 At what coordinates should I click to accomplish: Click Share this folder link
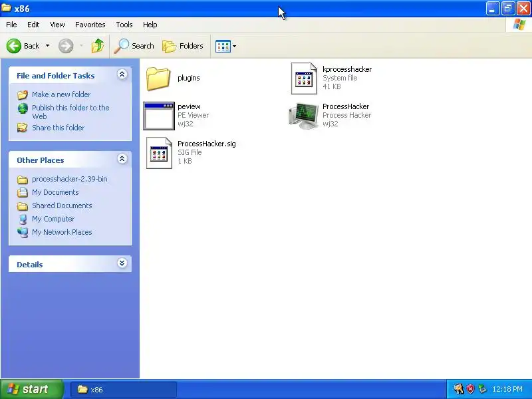[58, 128]
